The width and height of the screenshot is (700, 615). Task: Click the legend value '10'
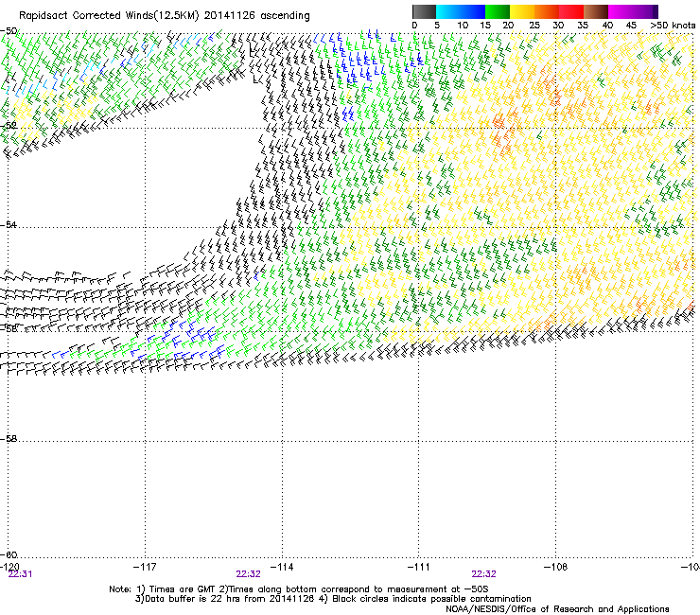pyautogui.click(x=463, y=26)
